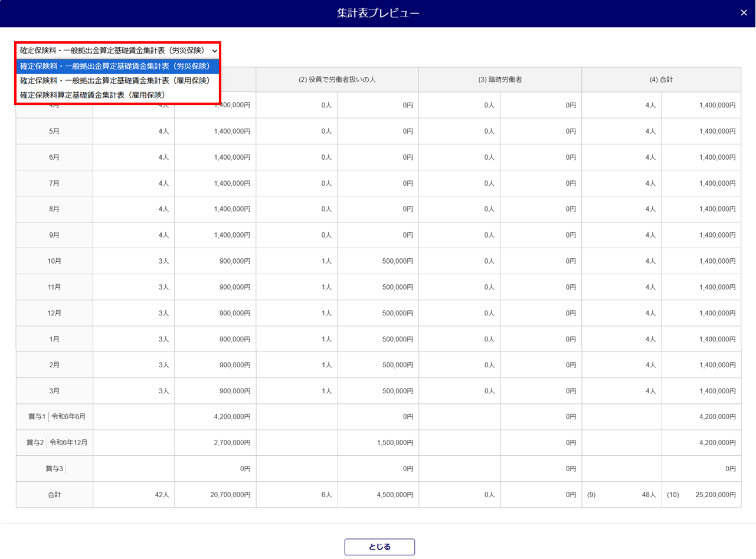Click the (2) 役員で労働者扱いの人 column header
Image resolution: width=756 pixels, height=559 pixels.
click(x=337, y=80)
